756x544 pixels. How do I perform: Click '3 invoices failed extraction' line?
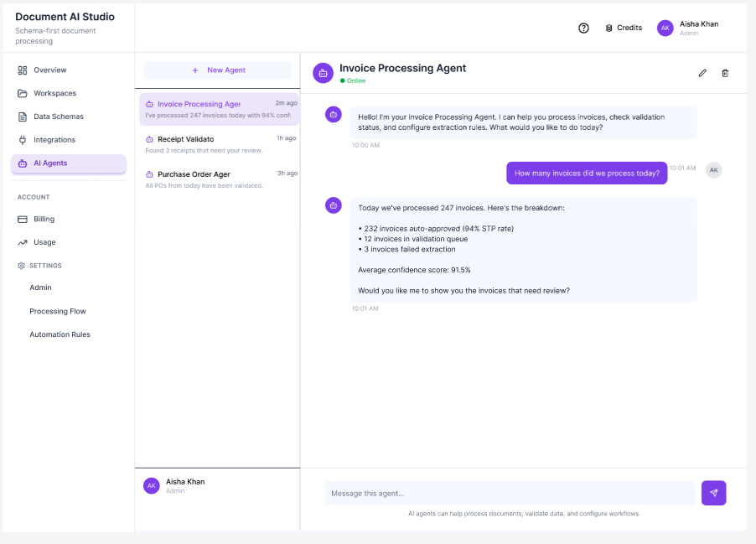tap(407, 249)
